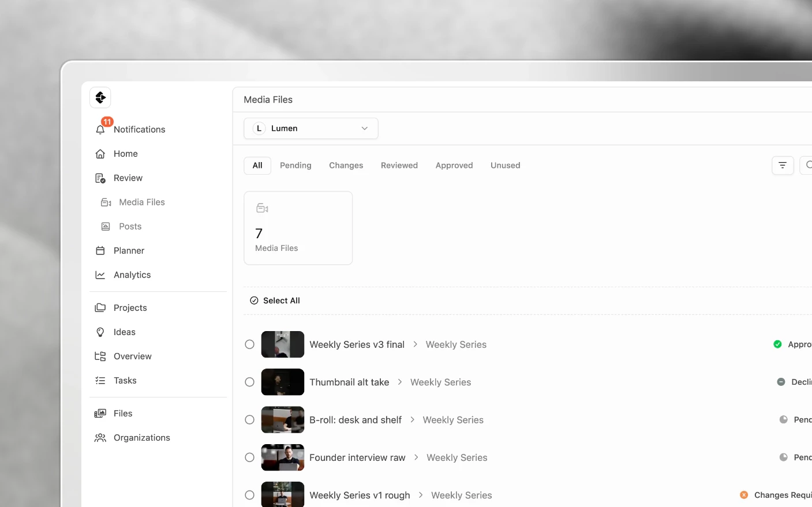Click the green Approved status icon
The image size is (812, 507).
pyautogui.click(x=777, y=344)
